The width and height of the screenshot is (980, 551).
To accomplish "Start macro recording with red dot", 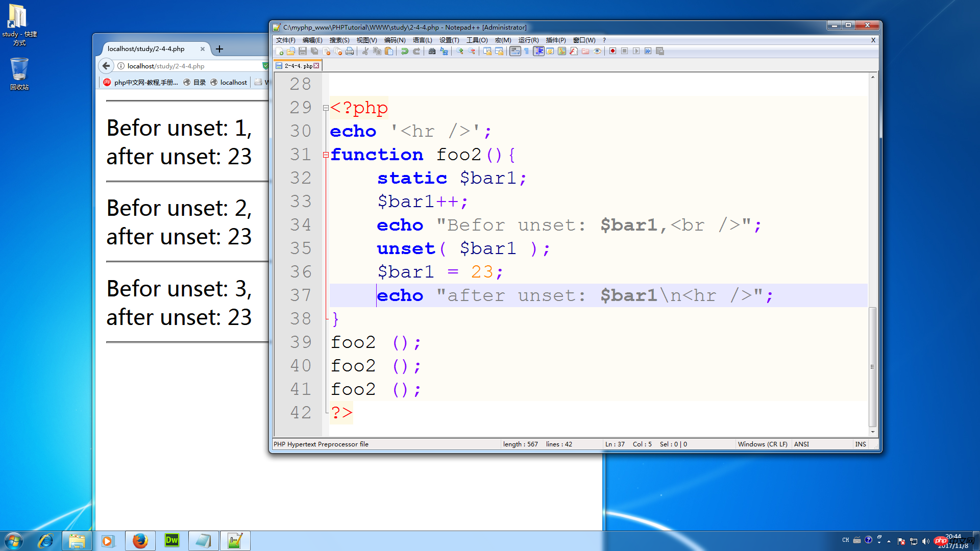I will (612, 51).
